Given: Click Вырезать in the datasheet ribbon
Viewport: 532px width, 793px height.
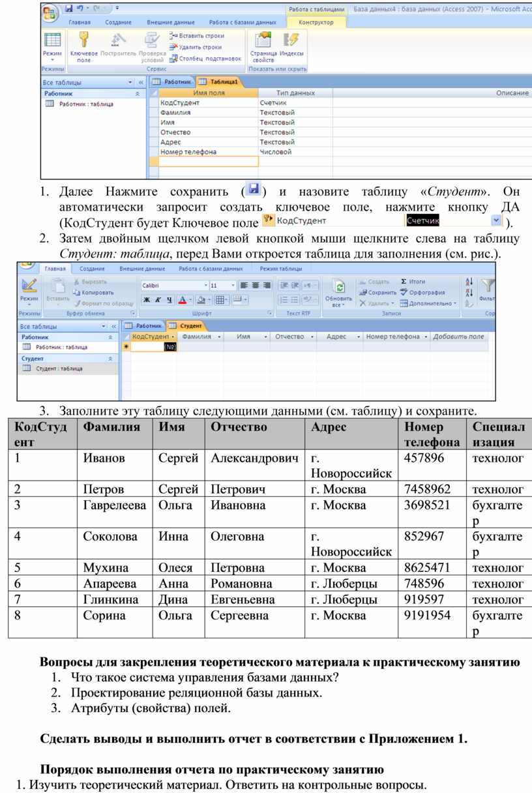Looking at the screenshot, I should [x=91, y=281].
